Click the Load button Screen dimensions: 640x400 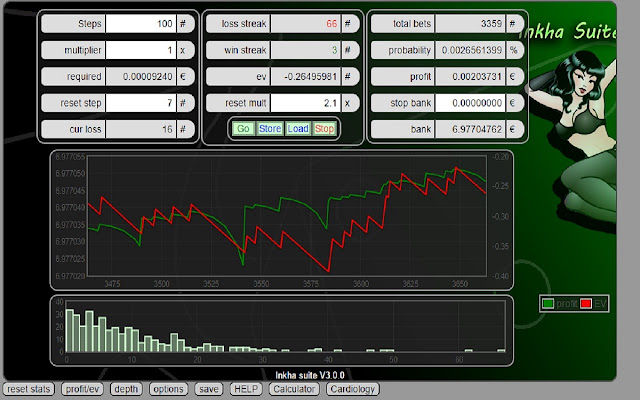coord(298,129)
